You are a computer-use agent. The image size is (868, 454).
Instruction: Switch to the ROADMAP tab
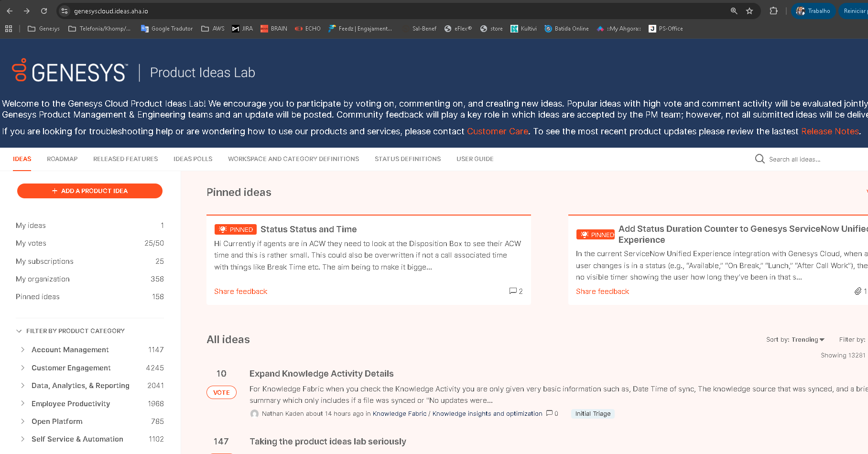(x=62, y=159)
